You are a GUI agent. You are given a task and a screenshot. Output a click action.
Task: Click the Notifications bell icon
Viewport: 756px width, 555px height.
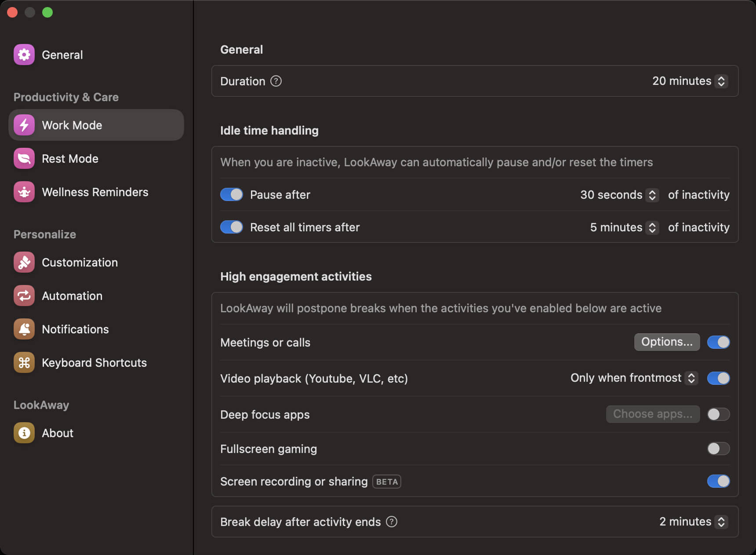24,329
